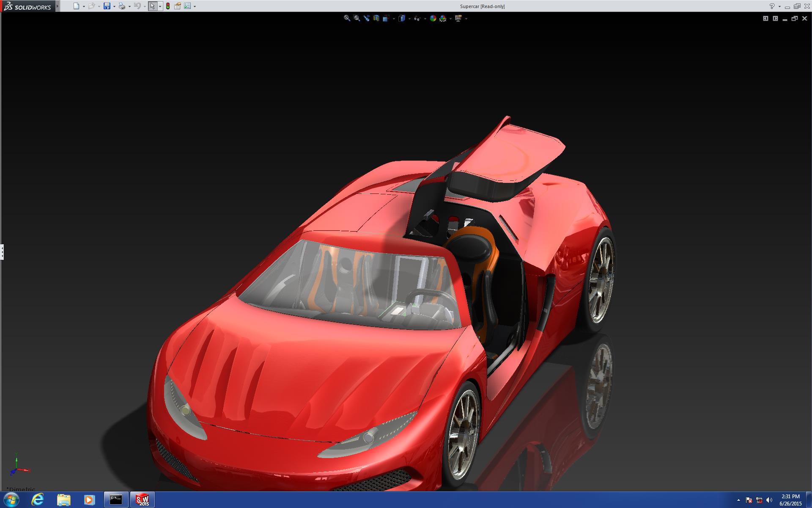The height and width of the screenshot is (508, 812).
Task: Open the Apply Scene icon
Action: [x=443, y=18]
